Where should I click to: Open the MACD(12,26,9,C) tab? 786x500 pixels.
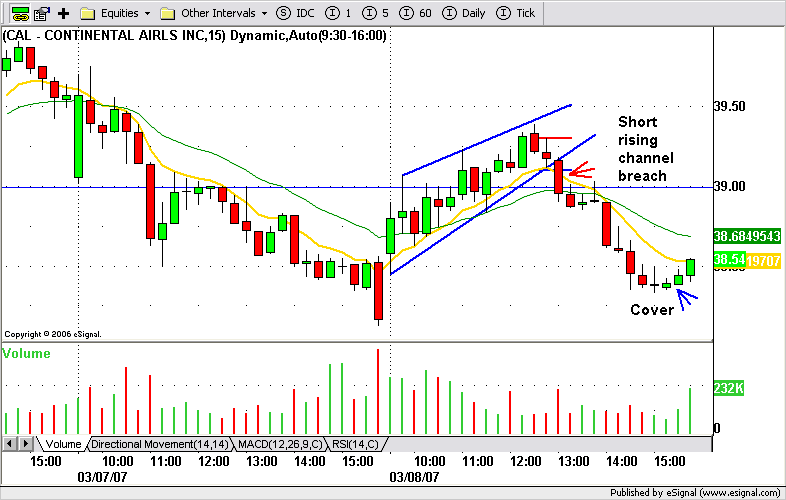[280, 444]
